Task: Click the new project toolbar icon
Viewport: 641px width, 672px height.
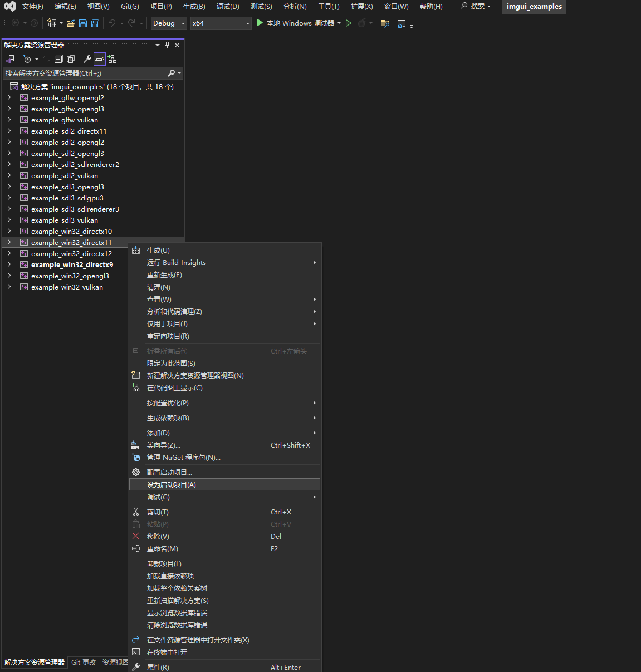Action: pos(52,23)
